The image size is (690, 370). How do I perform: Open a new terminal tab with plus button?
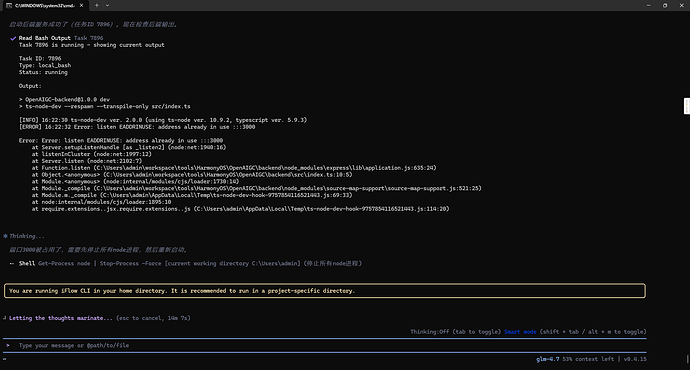pyautogui.click(x=97, y=5)
